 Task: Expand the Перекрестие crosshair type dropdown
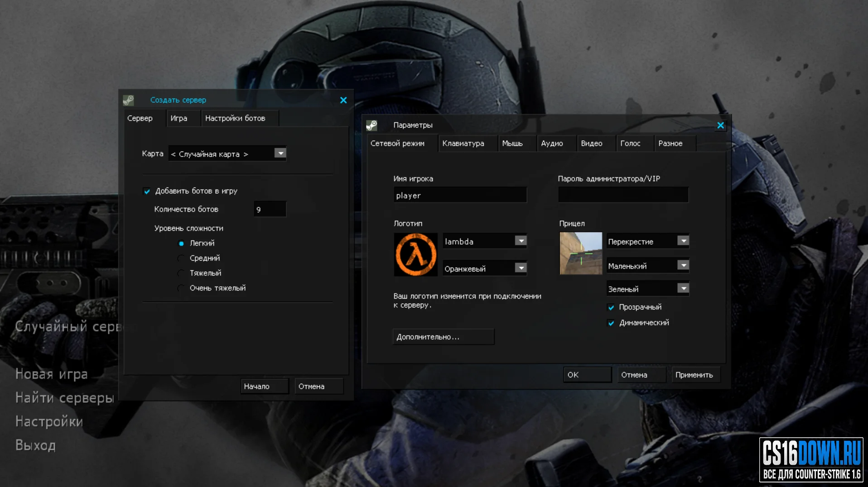683,241
